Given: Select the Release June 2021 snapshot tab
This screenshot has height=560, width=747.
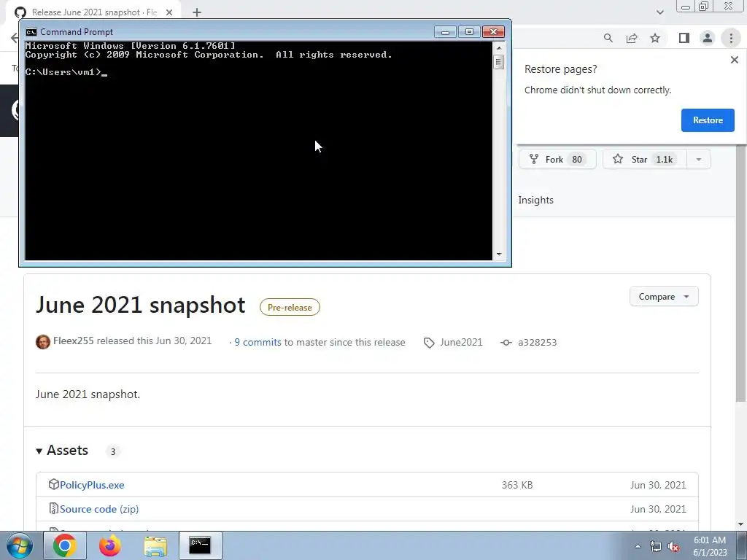Looking at the screenshot, I should pyautogui.click(x=94, y=12).
